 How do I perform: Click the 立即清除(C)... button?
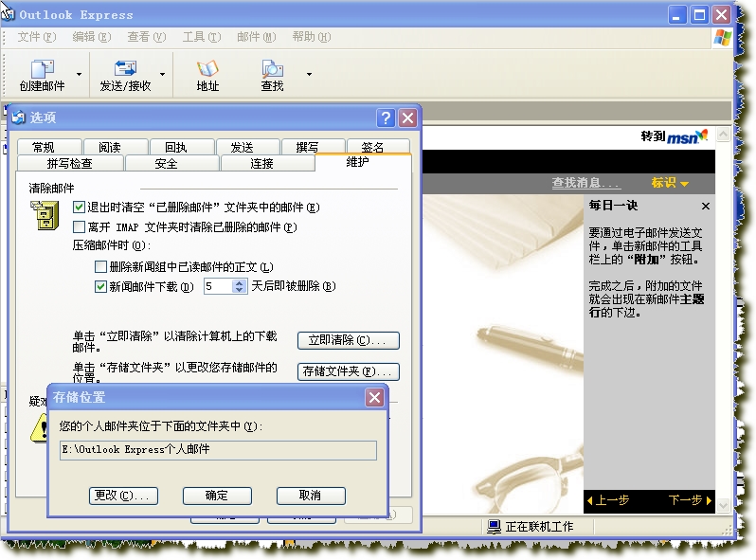[348, 340]
